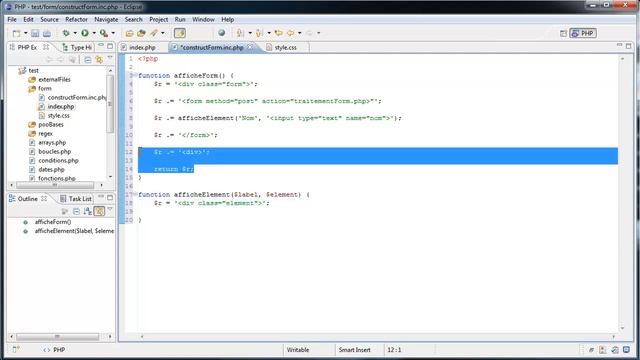Open the Run dropdown arrow
The width and height of the screenshot is (640, 360).
(94, 33)
